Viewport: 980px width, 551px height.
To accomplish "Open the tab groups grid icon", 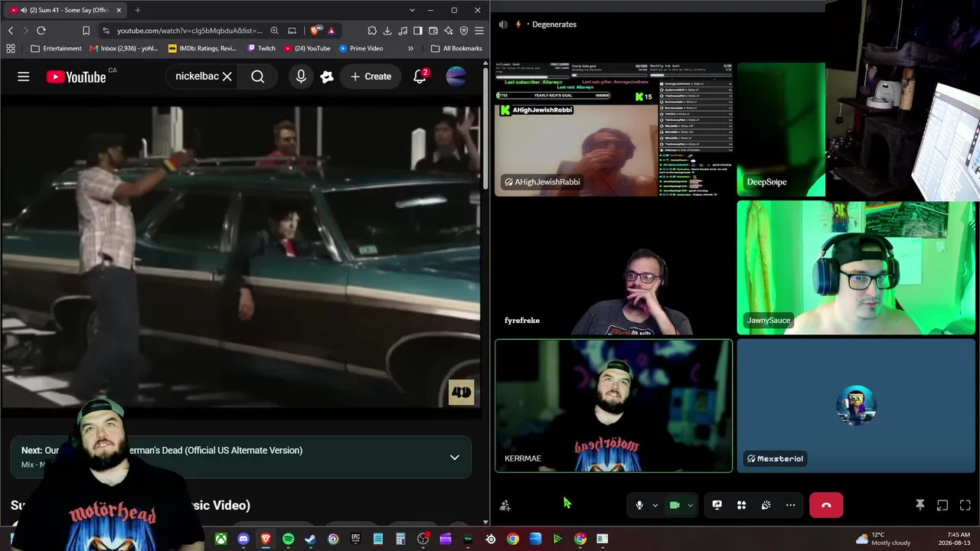I will pos(11,48).
